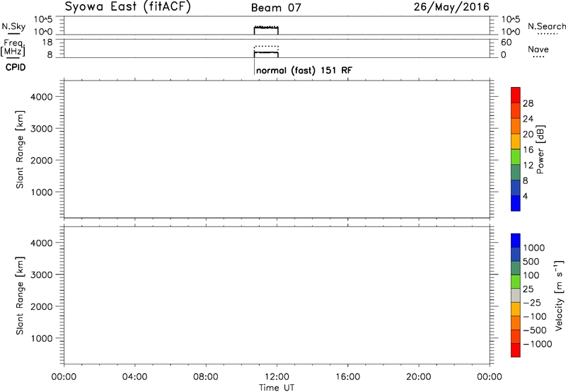This screenshot has width=566, height=392.
Task: Click the 60 Nave axis value
Action: tap(506, 42)
